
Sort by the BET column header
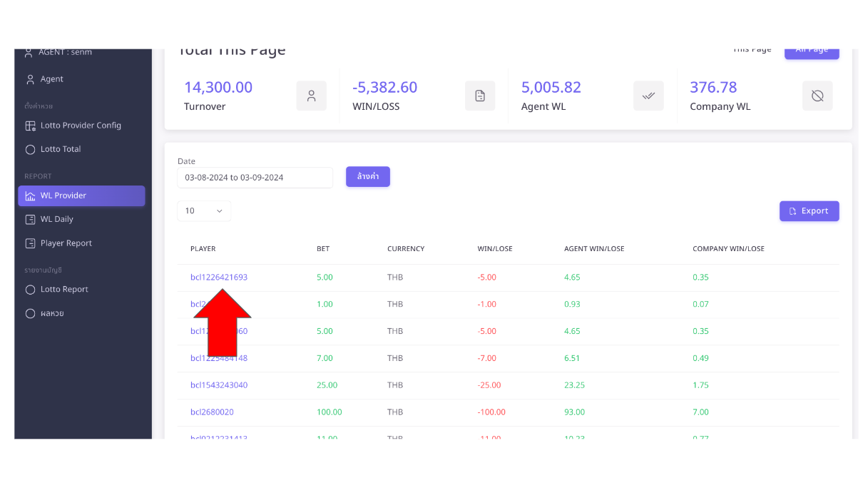[x=323, y=249]
